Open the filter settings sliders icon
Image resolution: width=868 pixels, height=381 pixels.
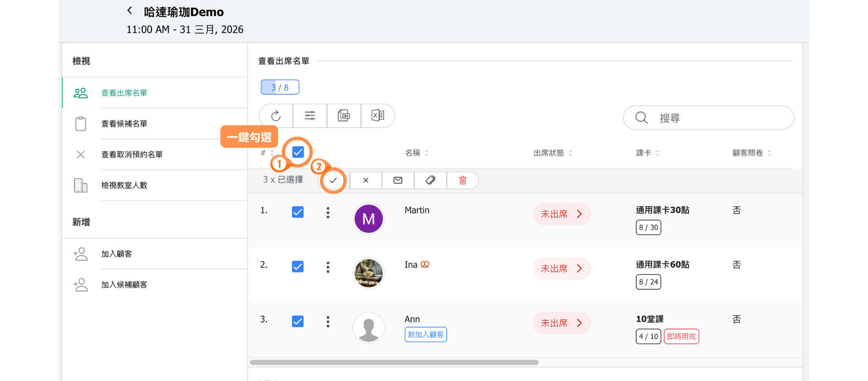click(310, 116)
